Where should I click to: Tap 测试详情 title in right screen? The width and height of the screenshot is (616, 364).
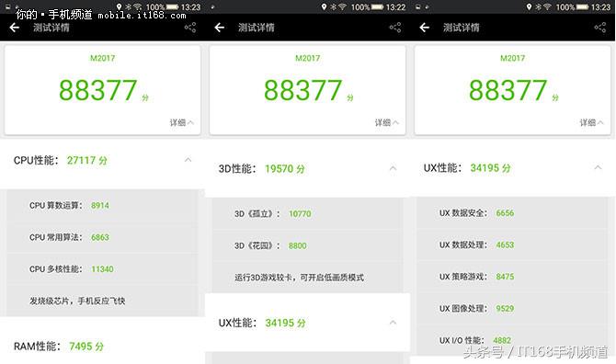pos(462,28)
